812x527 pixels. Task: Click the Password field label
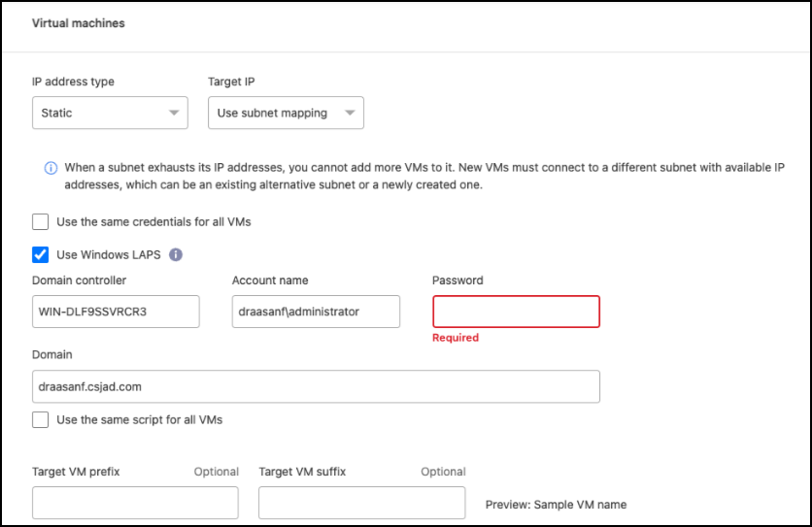coord(457,280)
